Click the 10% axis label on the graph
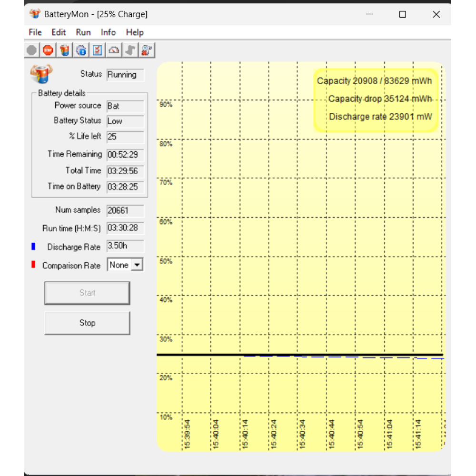Image resolution: width=476 pixels, height=476 pixels. coord(166,417)
